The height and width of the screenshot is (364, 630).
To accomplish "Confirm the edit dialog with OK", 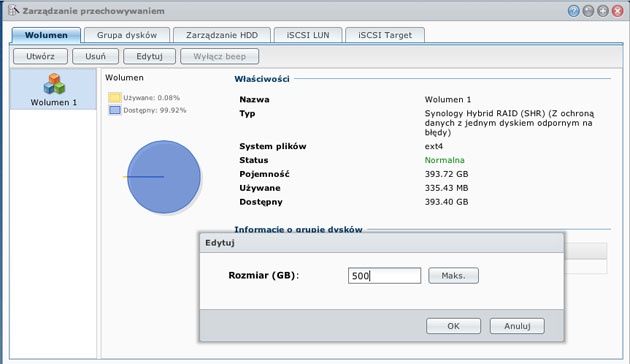I will pyautogui.click(x=453, y=326).
